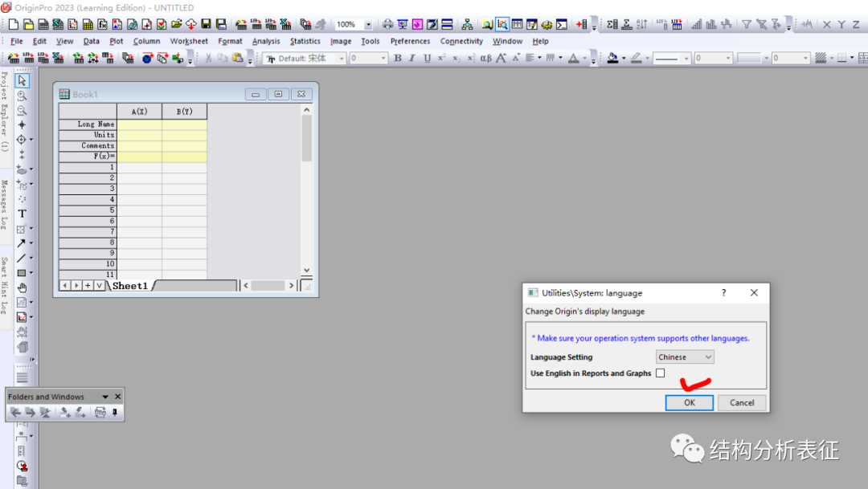The height and width of the screenshot is (489, 868).
Task: Click the New Folder toolbar icon
Action: coord(28,24)
